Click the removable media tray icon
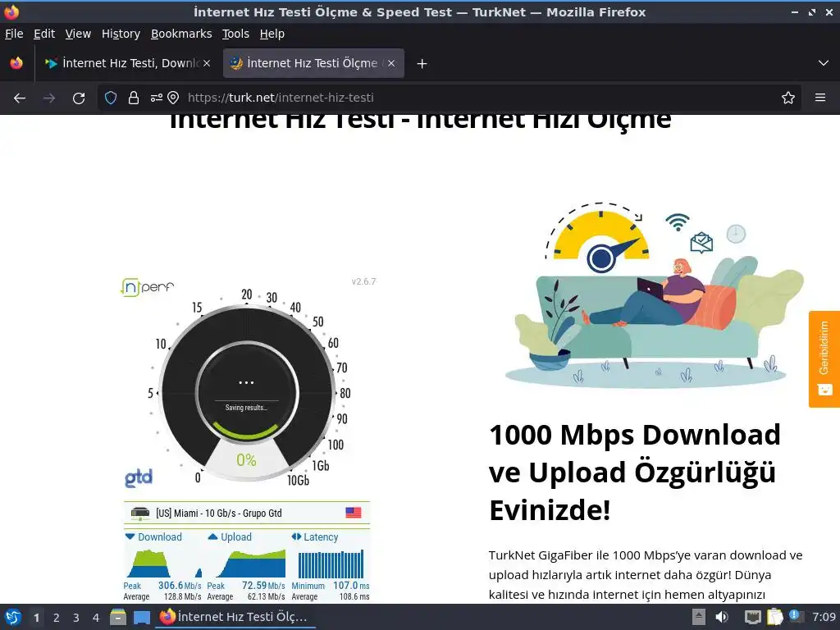The width and height of the screenshot is (840, 630). [699, 617]
